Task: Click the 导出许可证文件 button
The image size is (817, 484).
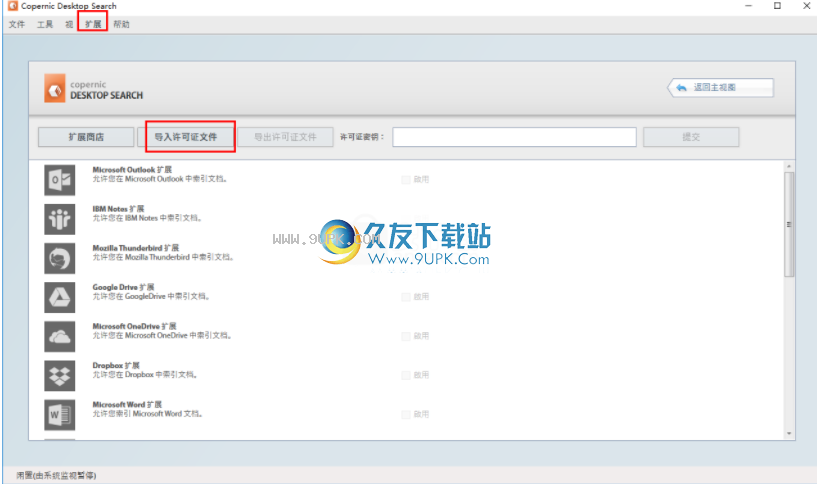Action: point(285,137)
